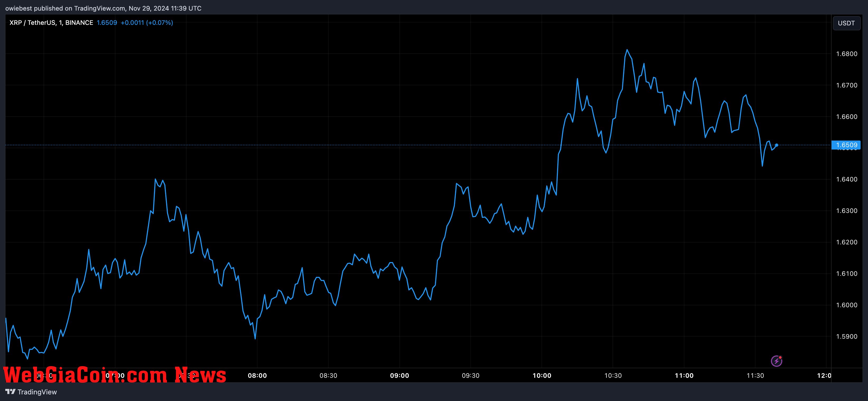Click the USDT currency button
This screenshot has height=401, width=868.
(x=846, y=23)
